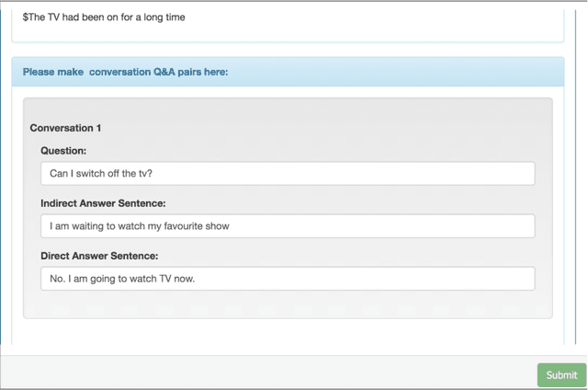588x390 pixels.
Task: Click the "Please make conversation Q&A pairs here:" header
Action: point(125,71)
